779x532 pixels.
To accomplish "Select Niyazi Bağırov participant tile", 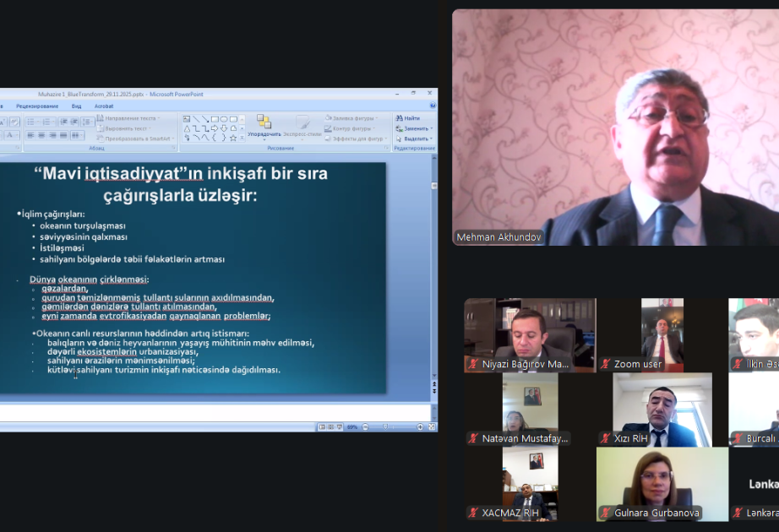I will pyautogui.click(x=530, y=335).
